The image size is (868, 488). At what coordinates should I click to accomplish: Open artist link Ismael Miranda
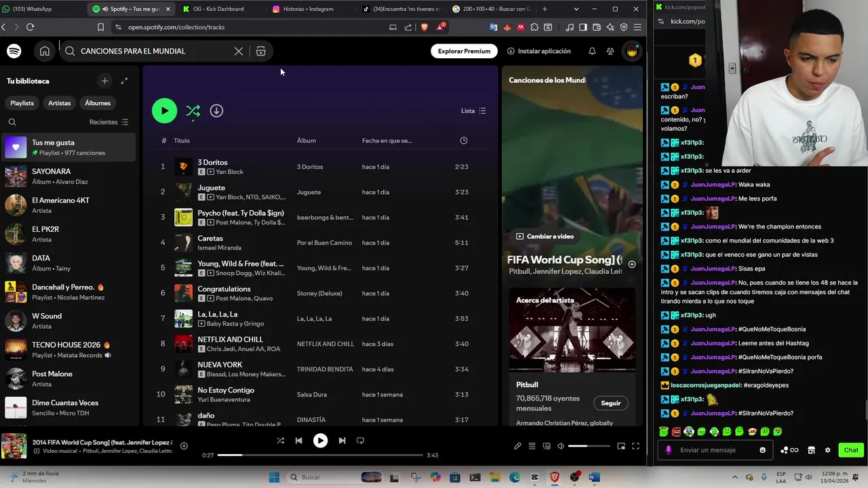click(219, 248)
